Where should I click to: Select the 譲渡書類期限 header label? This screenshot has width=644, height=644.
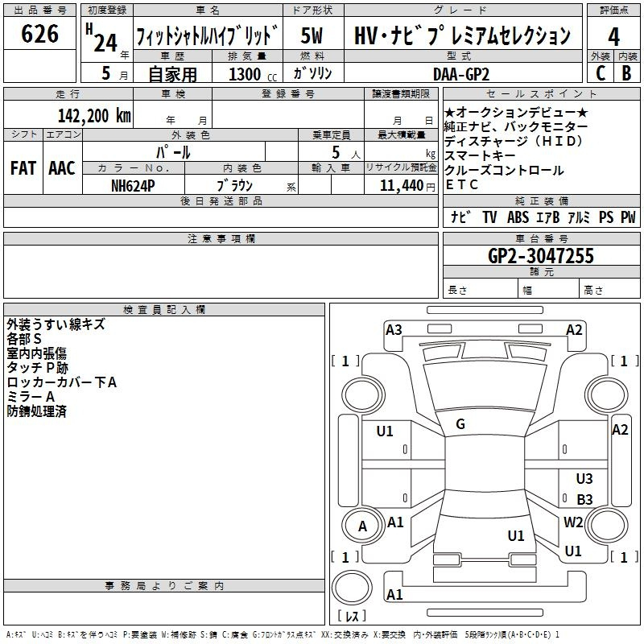(x=401, y=94)
